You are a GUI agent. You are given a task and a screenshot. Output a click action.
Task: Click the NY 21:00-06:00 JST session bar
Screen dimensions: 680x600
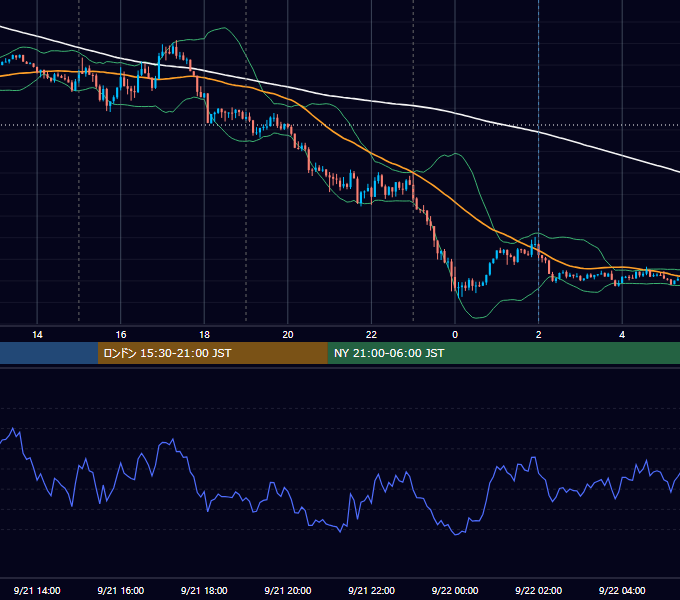(503, 353)
